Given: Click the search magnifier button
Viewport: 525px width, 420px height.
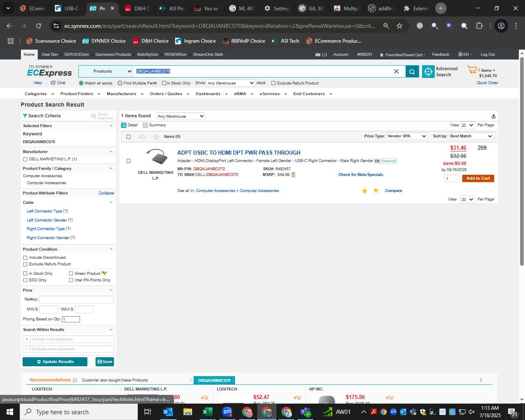Looking at the screenshot, I should 412,71.
